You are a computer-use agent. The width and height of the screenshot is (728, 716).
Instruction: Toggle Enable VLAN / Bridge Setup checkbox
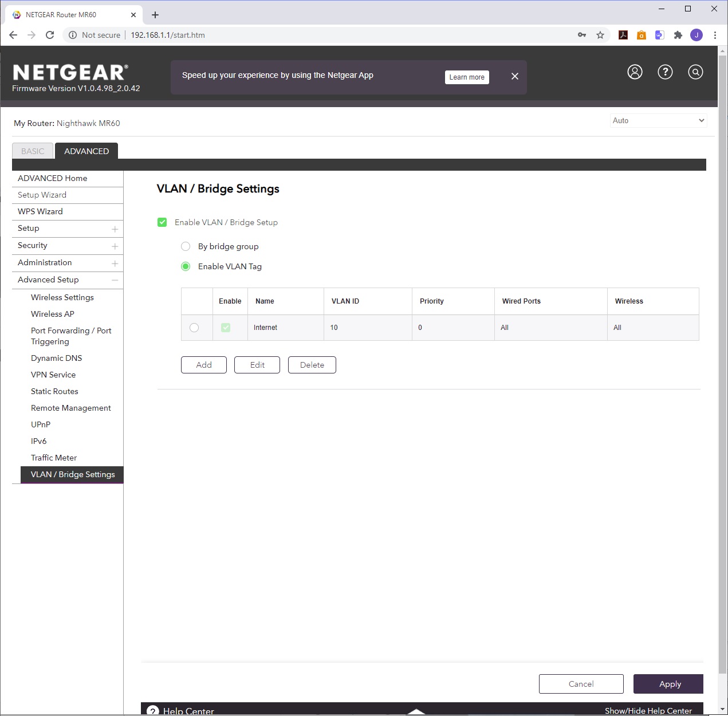coord(162,222)
